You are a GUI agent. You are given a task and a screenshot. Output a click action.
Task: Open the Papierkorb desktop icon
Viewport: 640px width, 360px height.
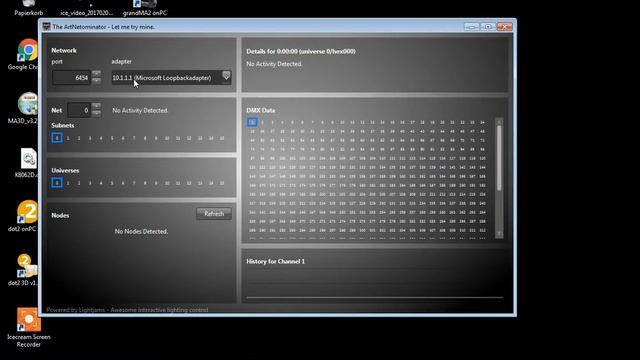[28, 8]
